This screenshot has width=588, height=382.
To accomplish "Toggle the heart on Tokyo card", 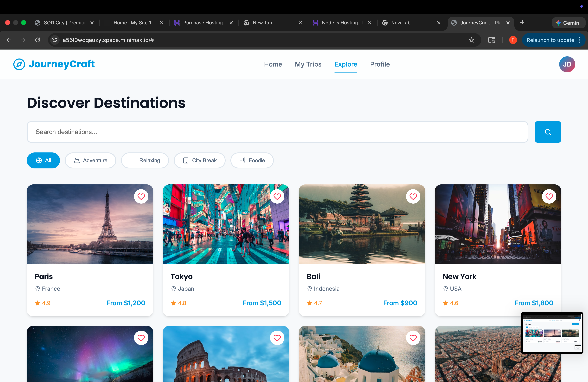I will (277, 196).
